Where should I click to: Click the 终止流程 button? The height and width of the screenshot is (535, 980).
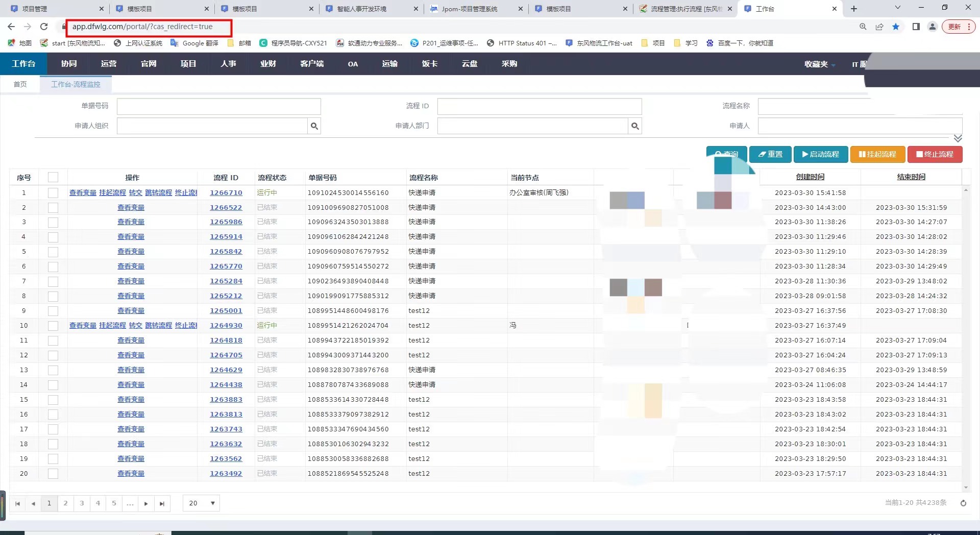click(935, 154)
